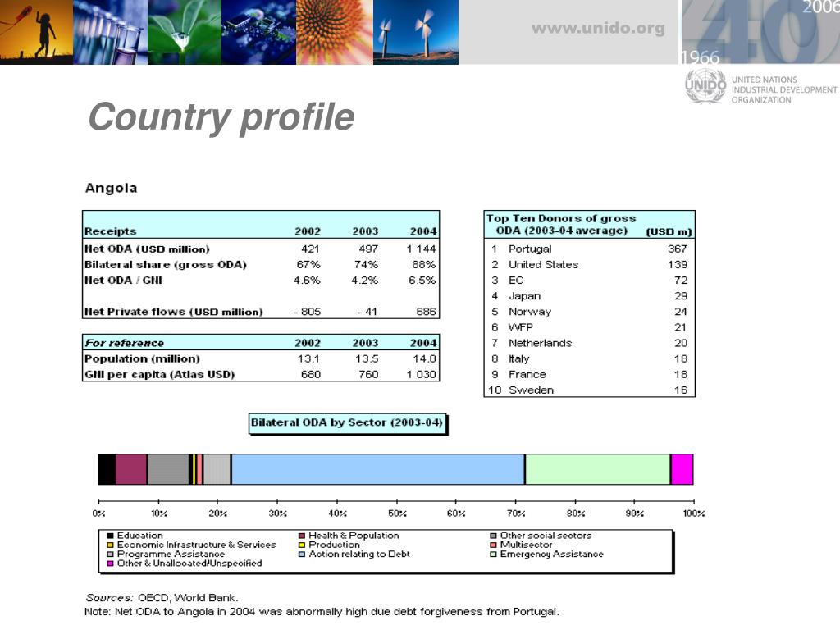
Task: Click the black Education bar segment
Action: tap(107, 469)
